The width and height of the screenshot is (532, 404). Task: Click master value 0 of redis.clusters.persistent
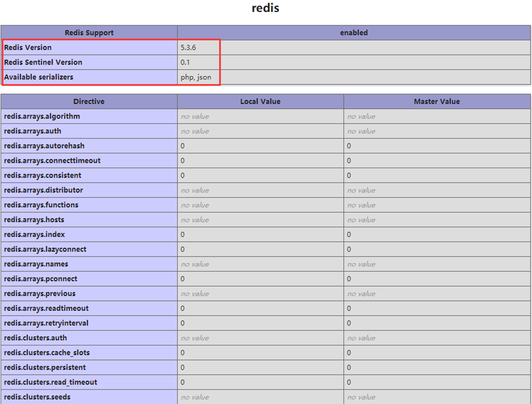349,367
